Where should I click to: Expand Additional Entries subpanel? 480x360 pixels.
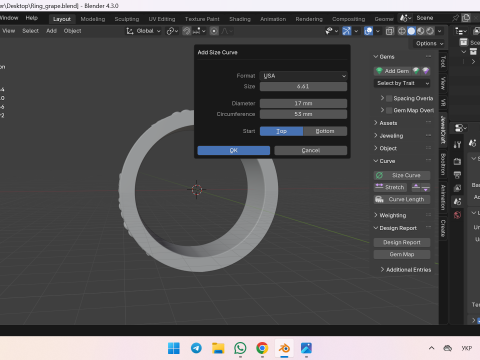pyautogui.click(x=405, y=270)
